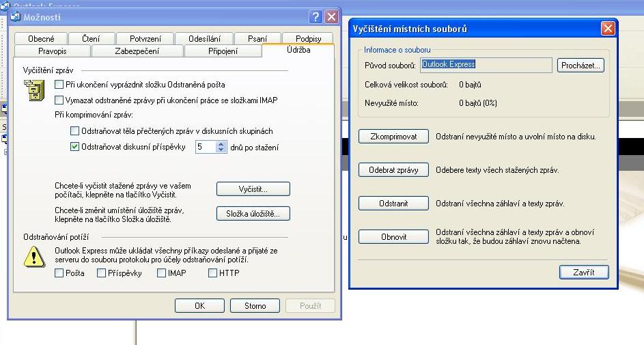Image resolution: width=644 pixels, height=345 pixels.
Task: Toggle the HTTP logging checkbox
Action: tap(213, 273)
